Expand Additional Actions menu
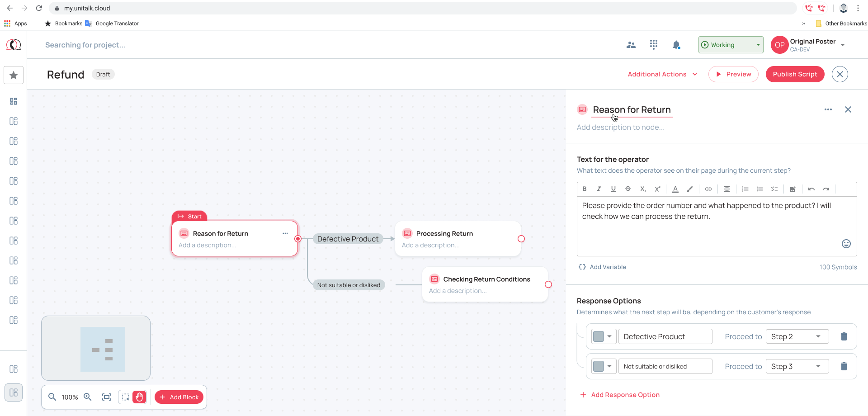 pos(662,74)
